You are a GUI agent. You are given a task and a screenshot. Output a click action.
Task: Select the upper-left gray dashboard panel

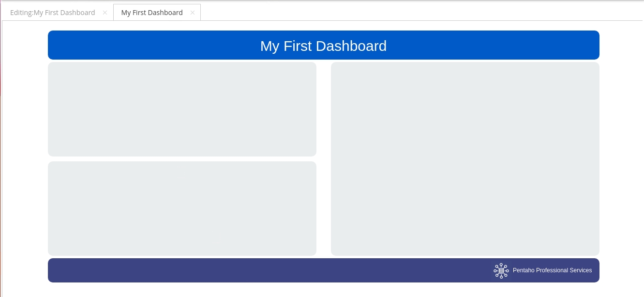(182, 109)
